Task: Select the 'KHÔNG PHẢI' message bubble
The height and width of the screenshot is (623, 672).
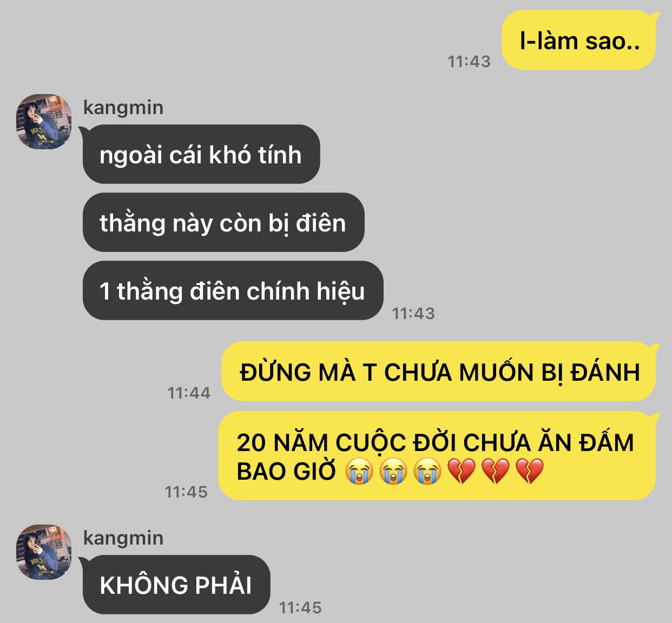Action: [176, 585]
